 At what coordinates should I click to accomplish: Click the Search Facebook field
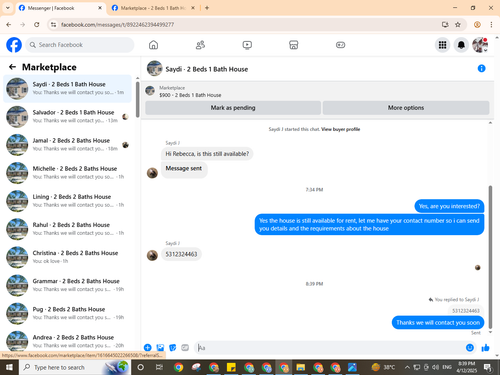click(80, 45)
